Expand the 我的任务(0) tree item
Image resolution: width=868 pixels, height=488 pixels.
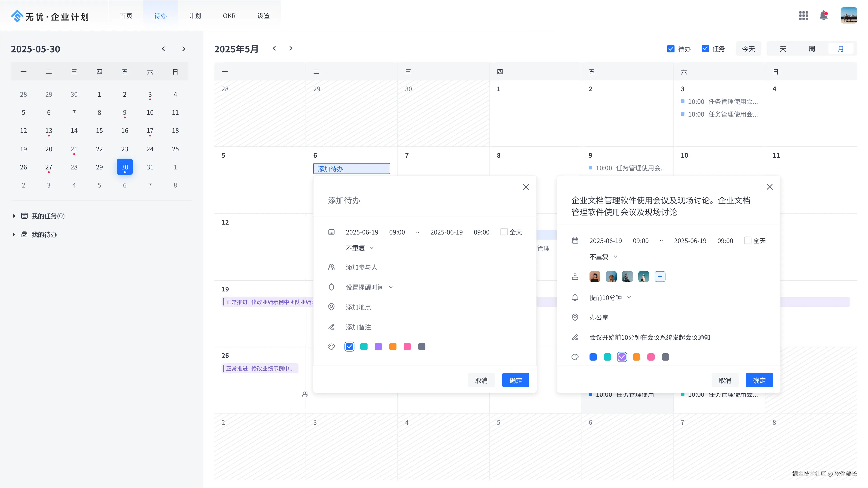click(14, 216)
